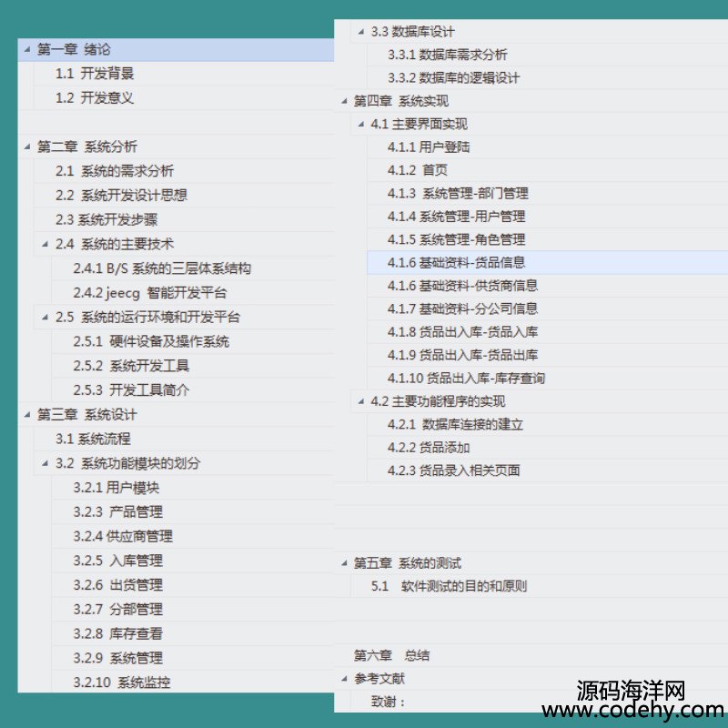Screen dimensions: 728x728
Task: Collapse the 4.2 主要功能程序的实现 triangle
Action: (x=360, y=401)
